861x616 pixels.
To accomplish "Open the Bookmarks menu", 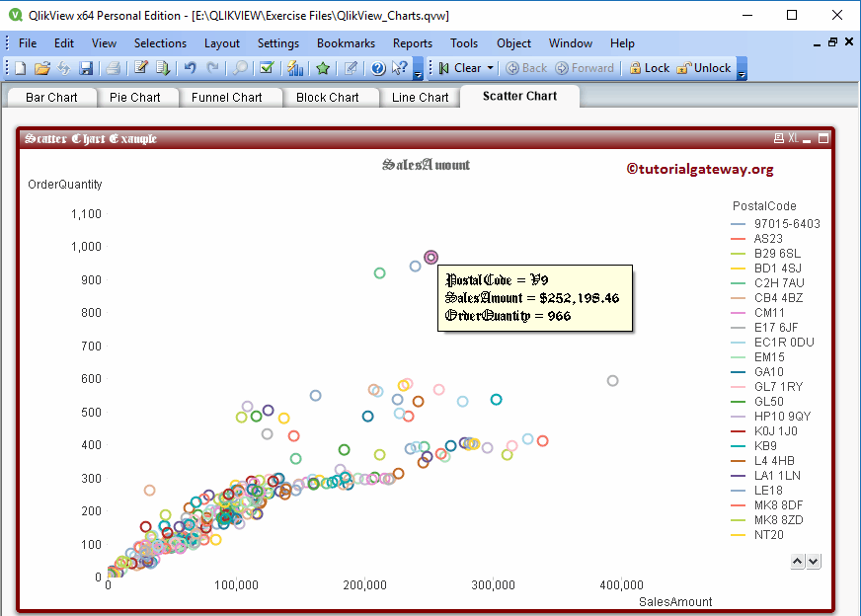I will pyautogui.click(x=346, y=42).
